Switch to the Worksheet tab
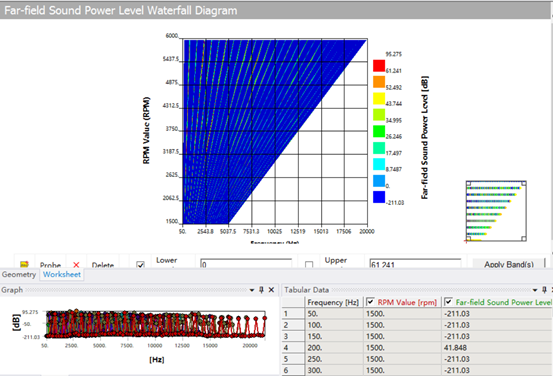 pos(62,274)
